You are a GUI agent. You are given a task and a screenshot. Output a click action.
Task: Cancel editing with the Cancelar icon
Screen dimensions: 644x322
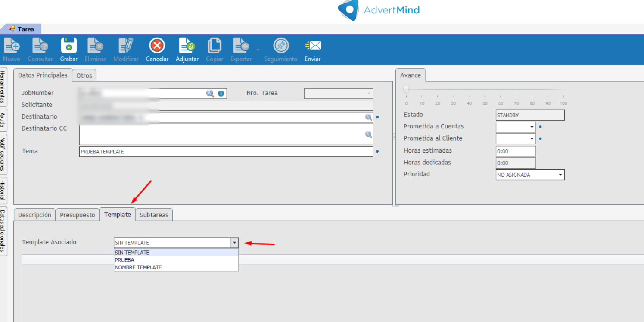tap(157, 45)
